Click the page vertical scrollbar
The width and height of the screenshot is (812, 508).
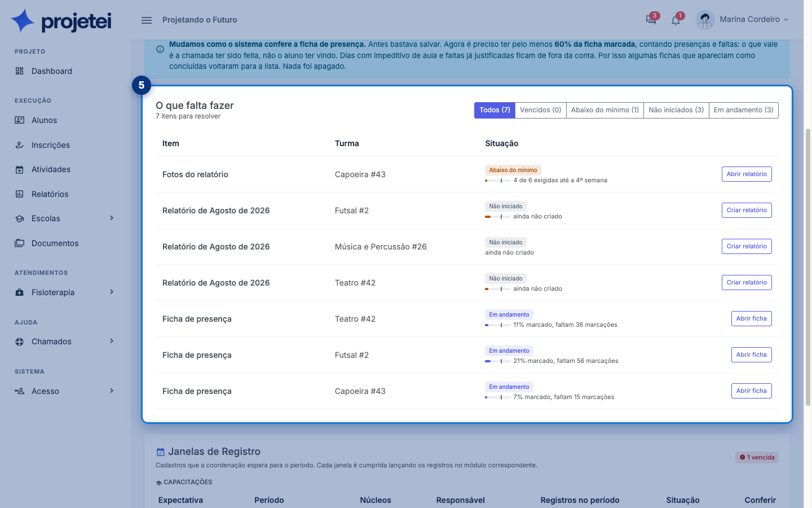807,267
